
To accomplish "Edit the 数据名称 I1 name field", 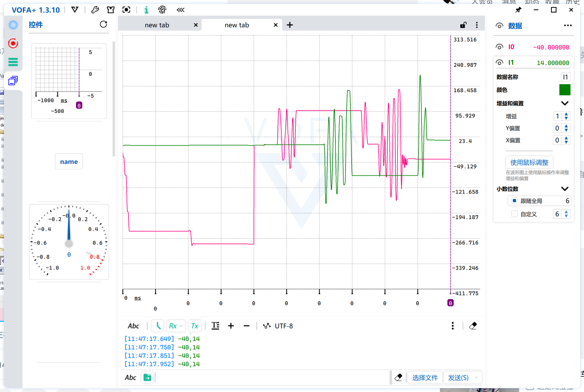I will click(565, 77).
